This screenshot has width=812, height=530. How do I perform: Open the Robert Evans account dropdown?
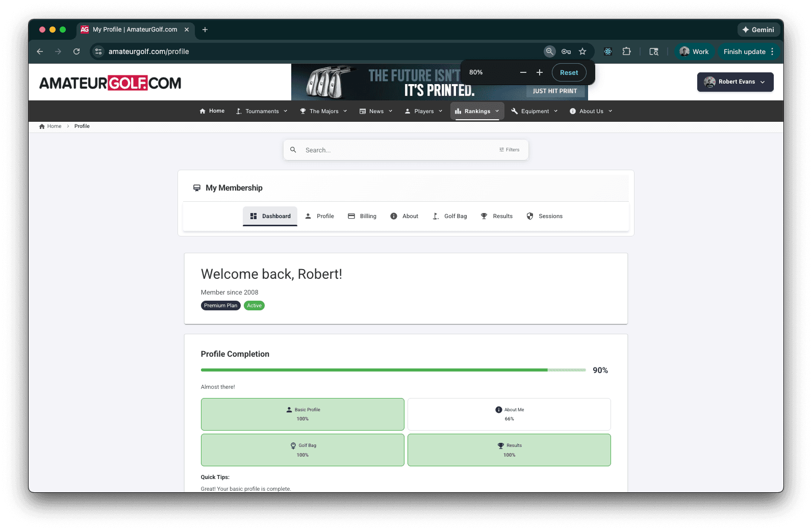pos(735,82)
